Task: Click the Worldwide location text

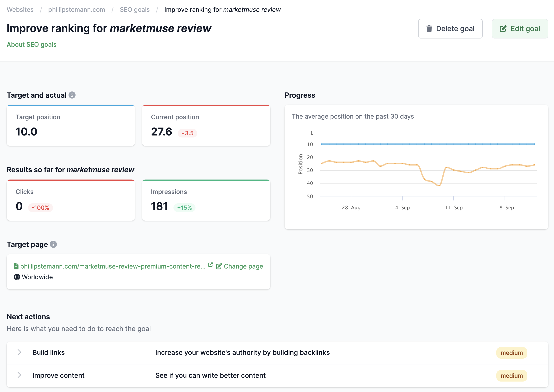Action: tap(37, 277)
